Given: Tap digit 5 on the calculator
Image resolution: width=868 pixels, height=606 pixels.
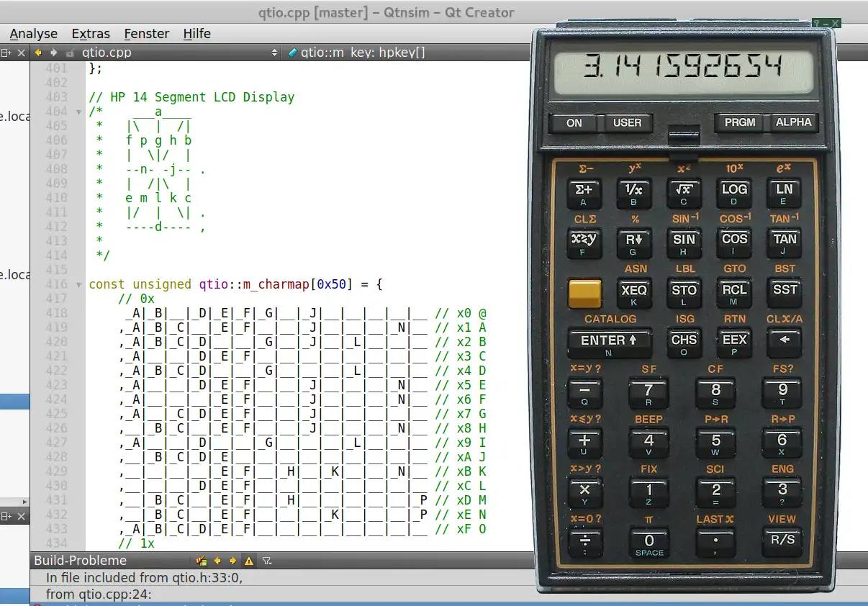Looking at the screenshot, I should tap(715, 444).
